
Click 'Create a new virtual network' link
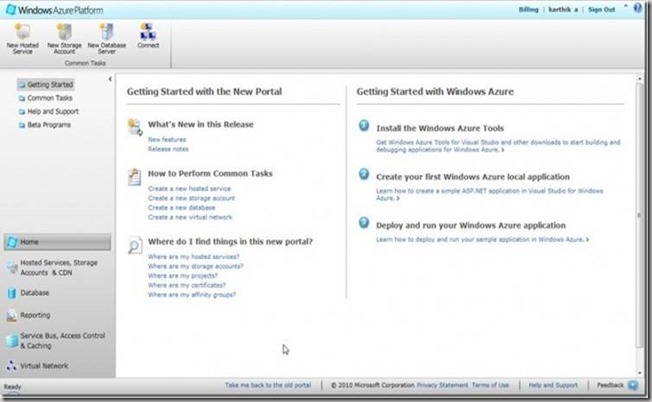(190, 216)
